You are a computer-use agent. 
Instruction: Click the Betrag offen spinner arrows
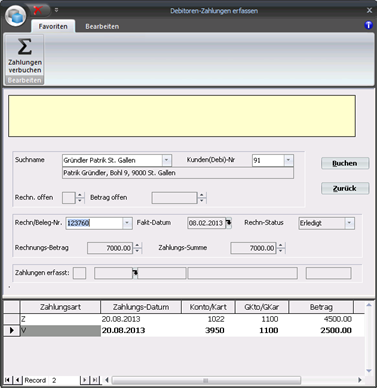pyautogui.click(x=202, y=198)
